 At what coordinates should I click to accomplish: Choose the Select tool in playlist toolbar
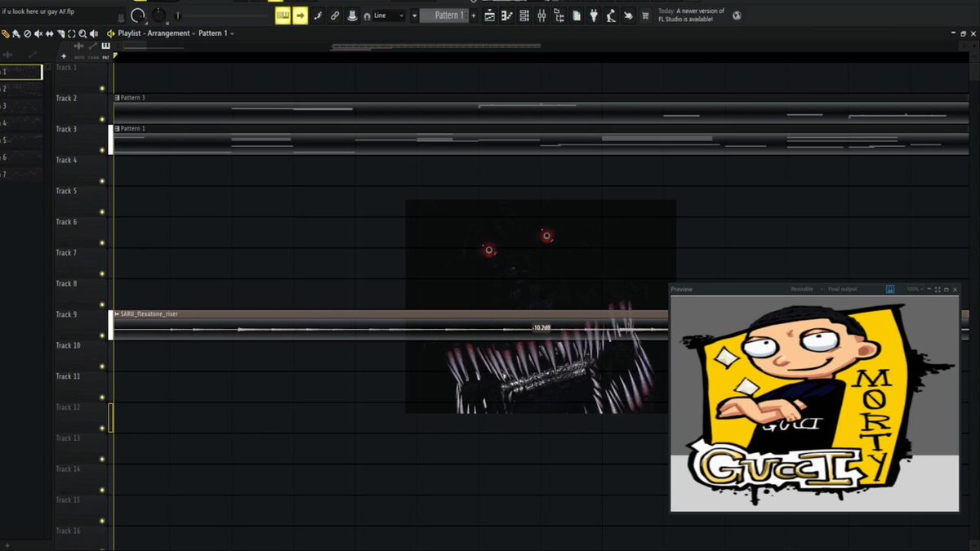coord(72,33)
